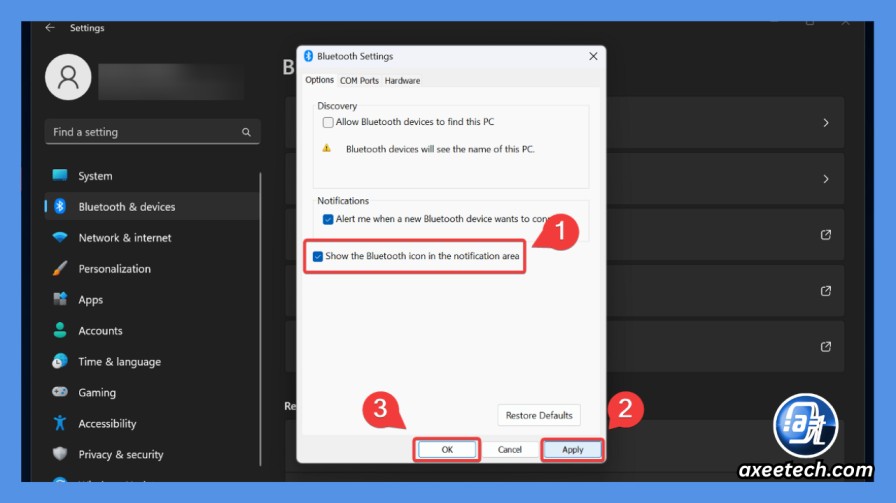This screenshot has width=896, height=503.
Task: Click the Personalization paintbrush icon
Action: (x=60, y=268)
